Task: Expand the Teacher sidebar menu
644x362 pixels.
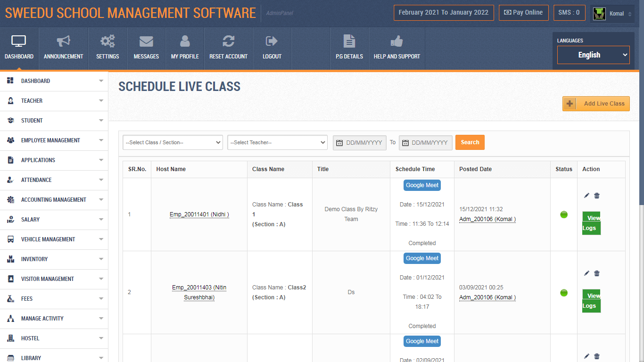Action: (54, 101)
